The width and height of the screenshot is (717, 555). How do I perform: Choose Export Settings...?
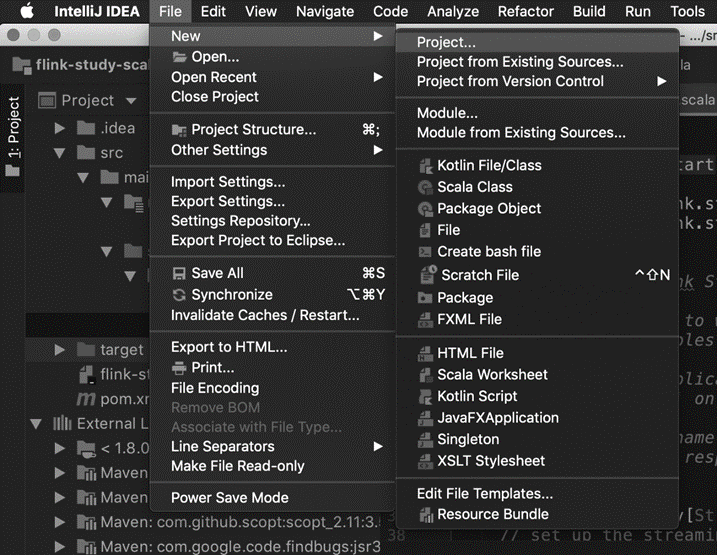[272, 201]
